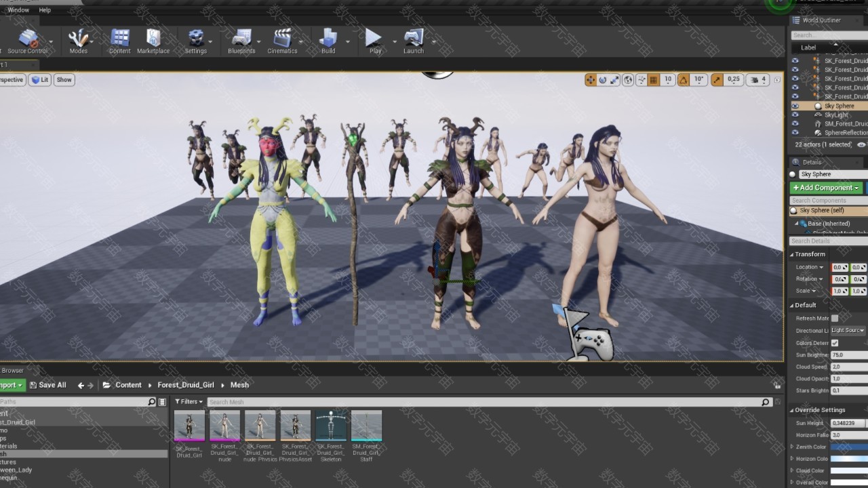
Task: Open the Settings toolbar icon
Action: (195, 41)
